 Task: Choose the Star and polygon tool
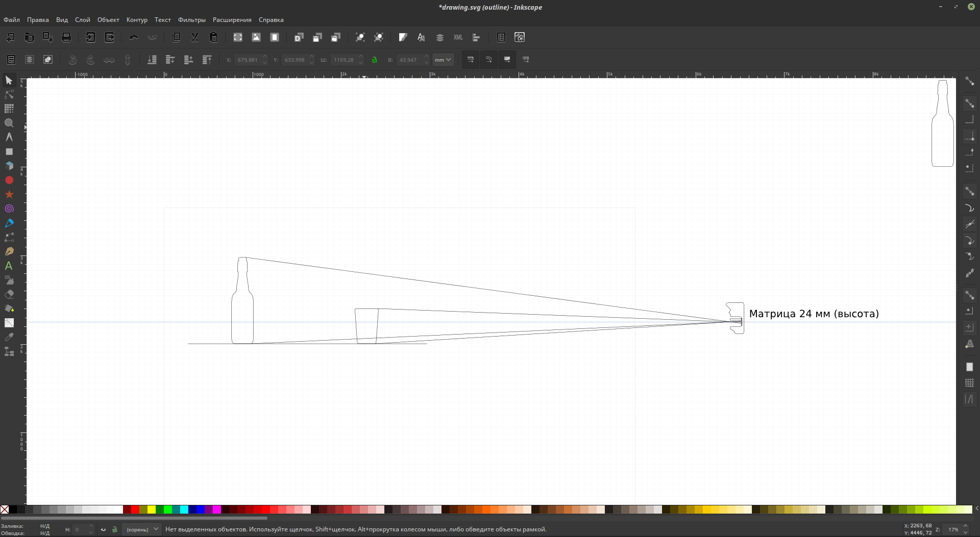point(9,195)
